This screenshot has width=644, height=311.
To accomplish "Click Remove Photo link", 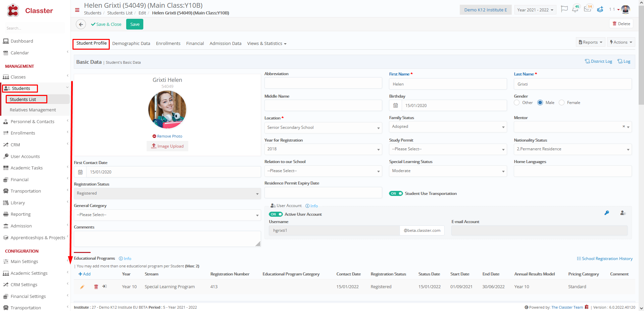I will (167, 136).
